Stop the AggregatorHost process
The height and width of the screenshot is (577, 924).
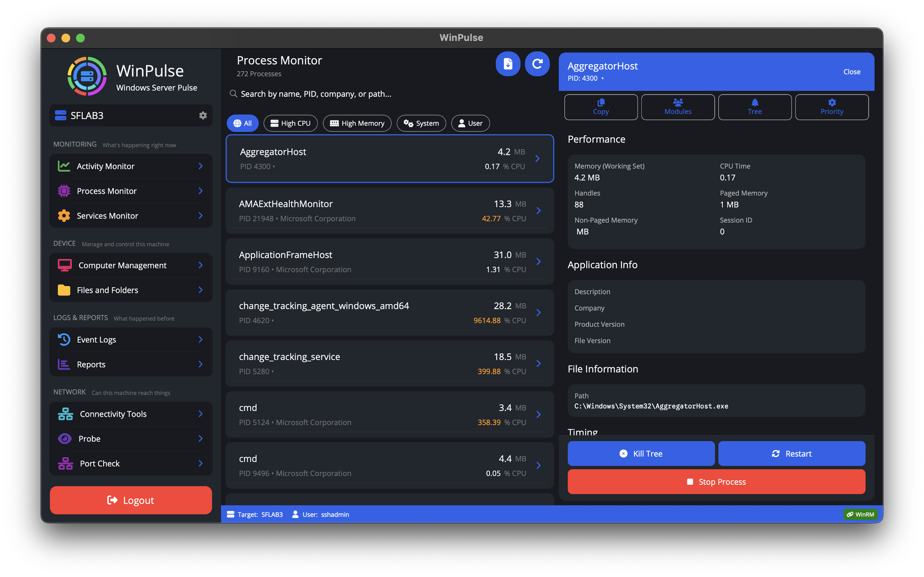tap(716, 482)
